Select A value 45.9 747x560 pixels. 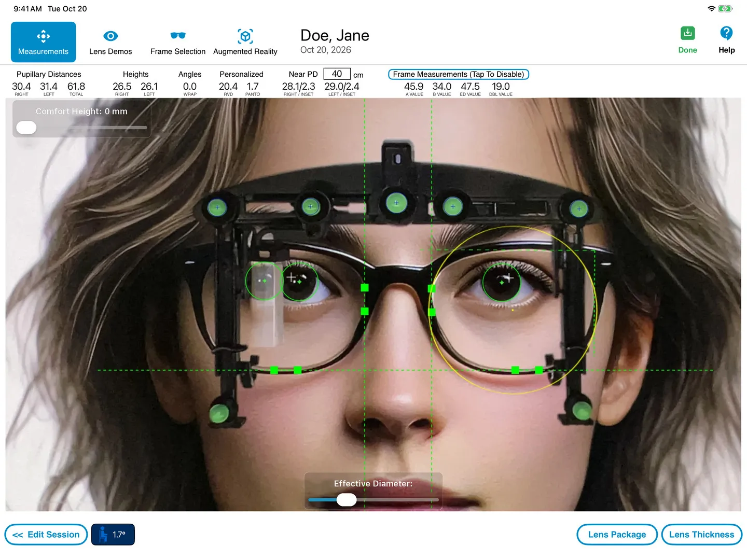coord(414,87)
